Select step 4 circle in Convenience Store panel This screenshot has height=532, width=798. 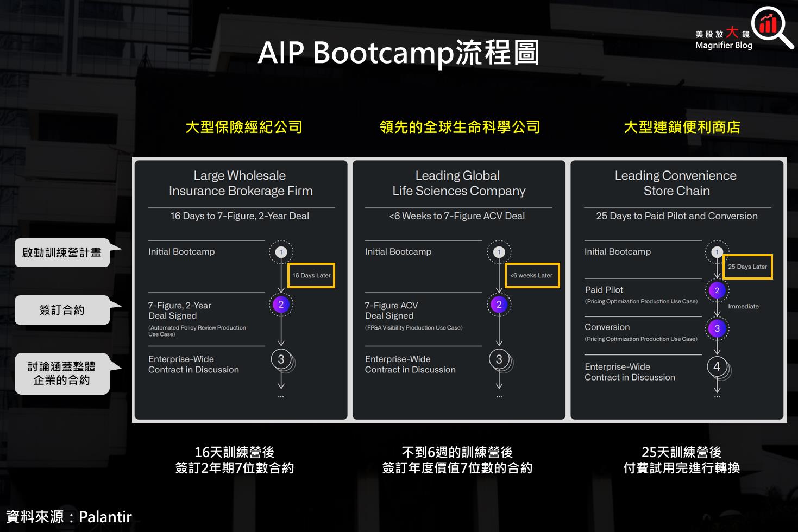pyautogui.click(x=717, y=367)
